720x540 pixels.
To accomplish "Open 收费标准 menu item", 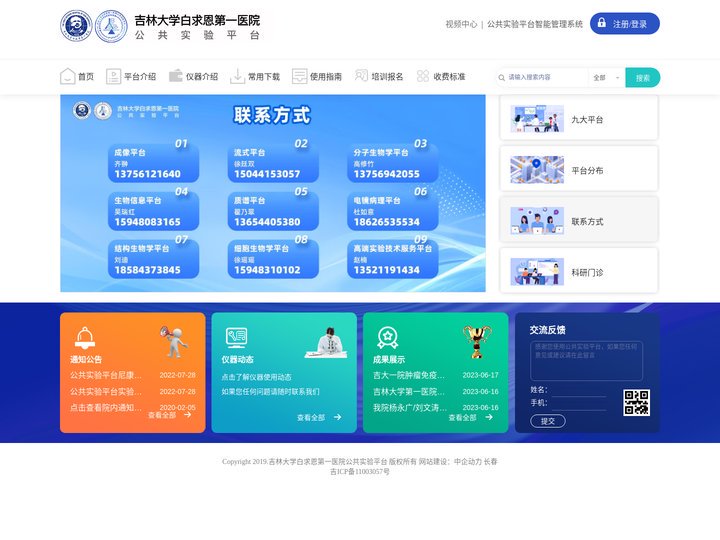I will 449,77.
